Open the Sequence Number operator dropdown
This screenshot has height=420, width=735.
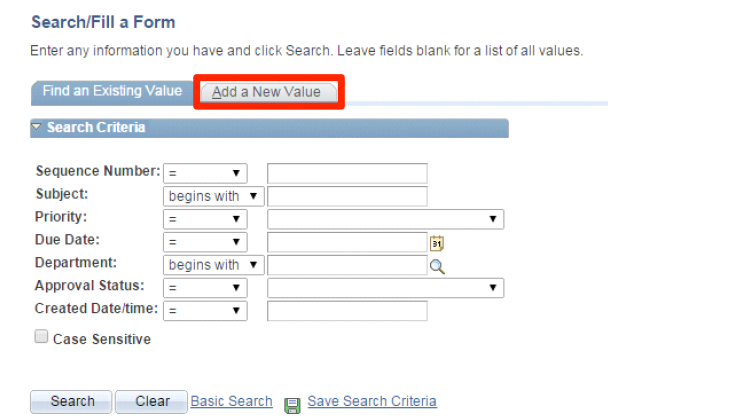[x=205, y=173]
